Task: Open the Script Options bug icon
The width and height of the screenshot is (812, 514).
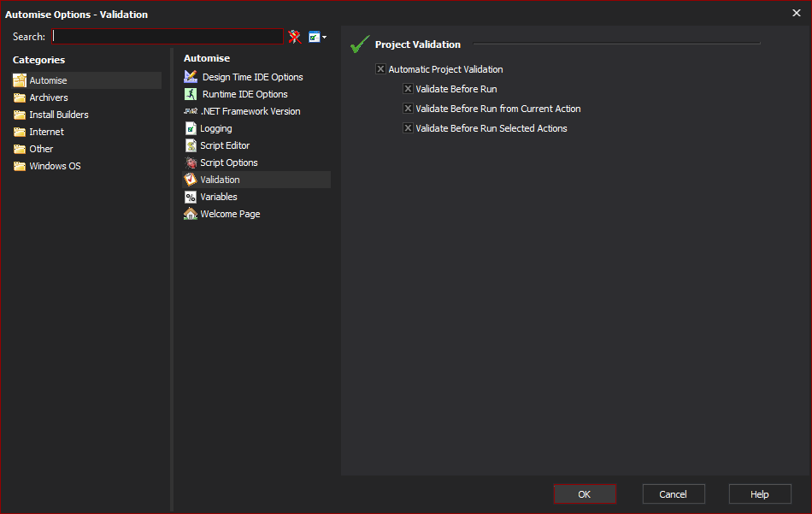Action: tap(191, 162)
